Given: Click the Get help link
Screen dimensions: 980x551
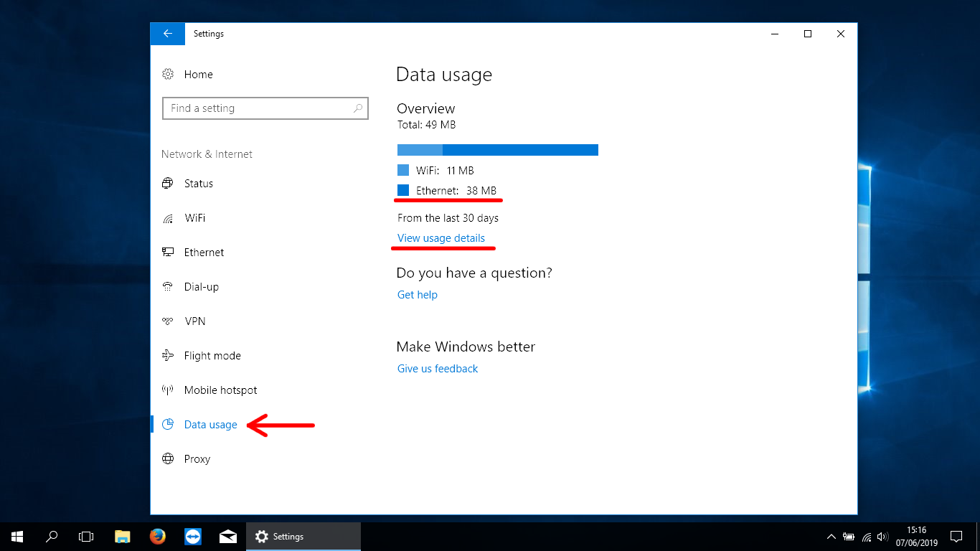Looking at the screenshot, I should 418,295.
